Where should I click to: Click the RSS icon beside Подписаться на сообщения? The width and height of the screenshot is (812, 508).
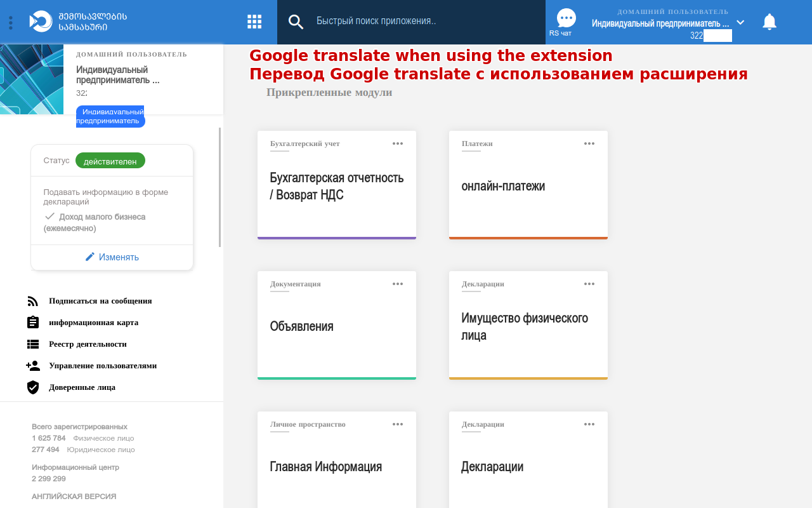[x=33, y=300]
